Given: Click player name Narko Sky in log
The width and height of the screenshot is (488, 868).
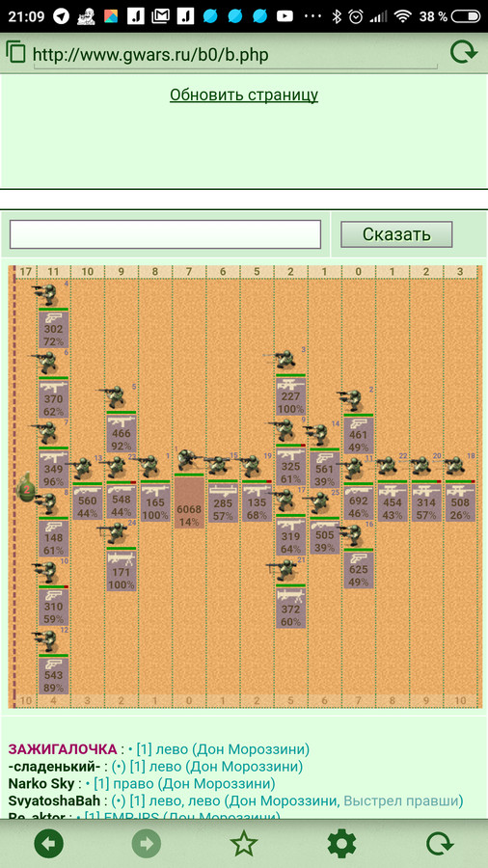Looking at the screenshot, I should pyautogui.click(x=42, y=784).
